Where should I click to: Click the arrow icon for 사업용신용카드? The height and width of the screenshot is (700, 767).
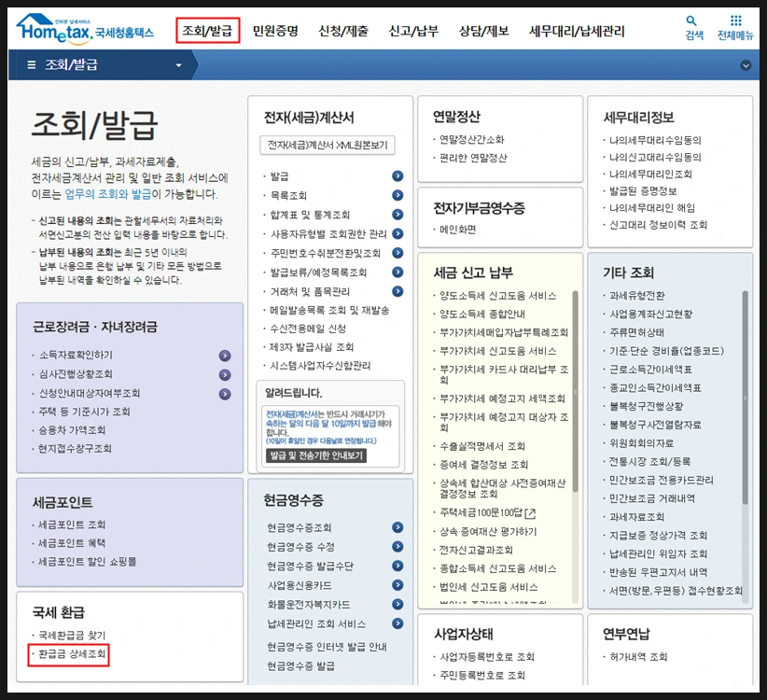click(397, 585)
